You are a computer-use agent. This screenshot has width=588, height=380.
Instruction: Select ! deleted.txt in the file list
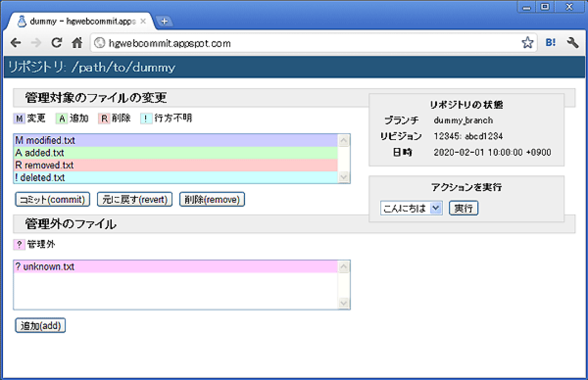[175, 177]
